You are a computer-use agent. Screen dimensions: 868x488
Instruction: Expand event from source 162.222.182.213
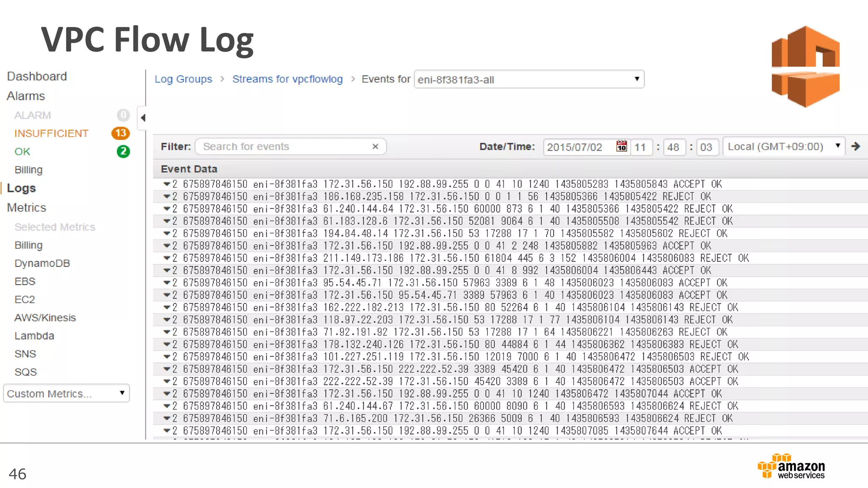point(167,307)
